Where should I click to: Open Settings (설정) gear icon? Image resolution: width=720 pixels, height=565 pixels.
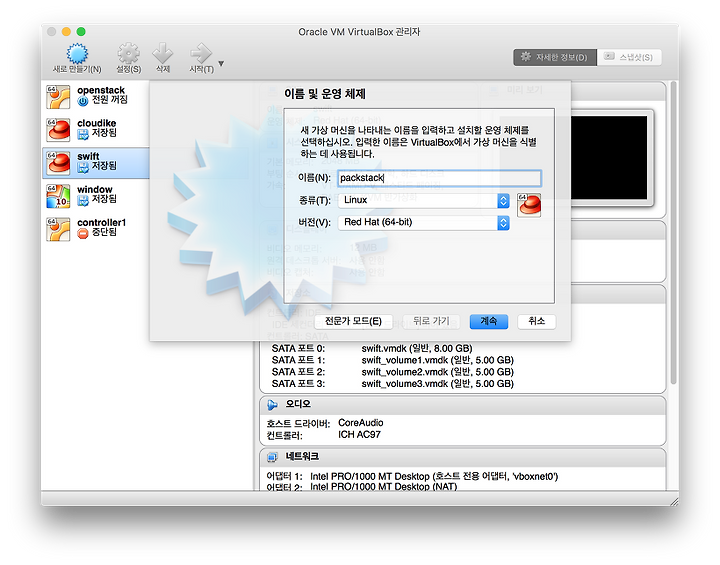pyautogui.click(x=129, y=53)
